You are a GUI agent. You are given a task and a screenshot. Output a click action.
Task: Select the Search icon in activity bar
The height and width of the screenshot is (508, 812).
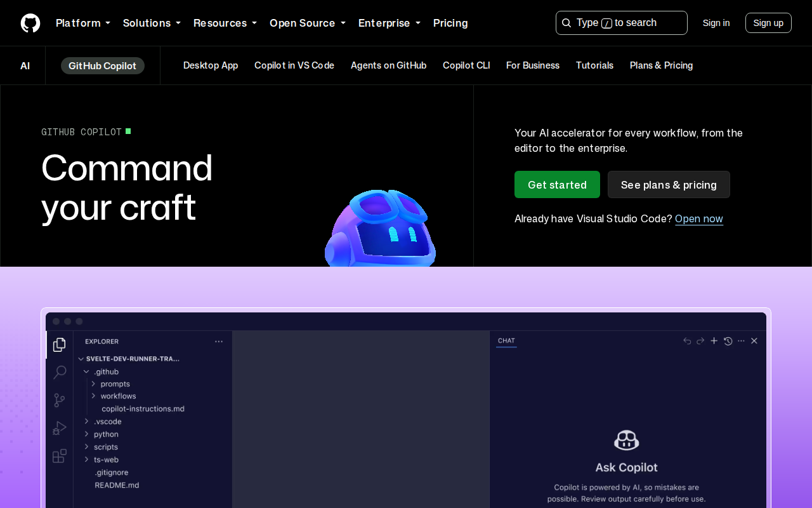(60, 372)
